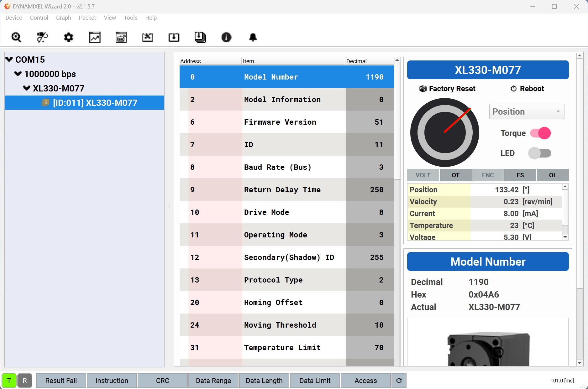Click the DYNAMIXEL Wizard logo in title bar
Screen dimensions: 588x389
coord(7,6)
